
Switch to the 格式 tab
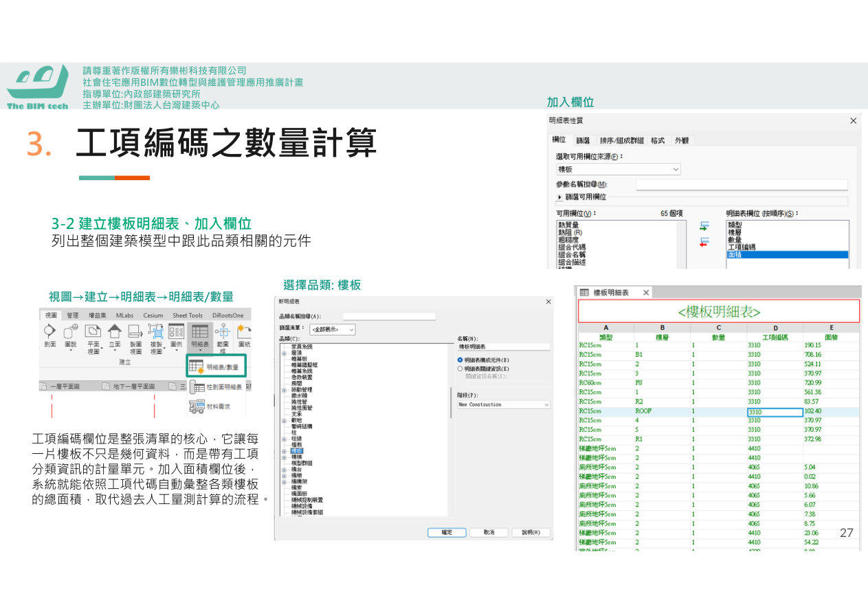(658, 140)
